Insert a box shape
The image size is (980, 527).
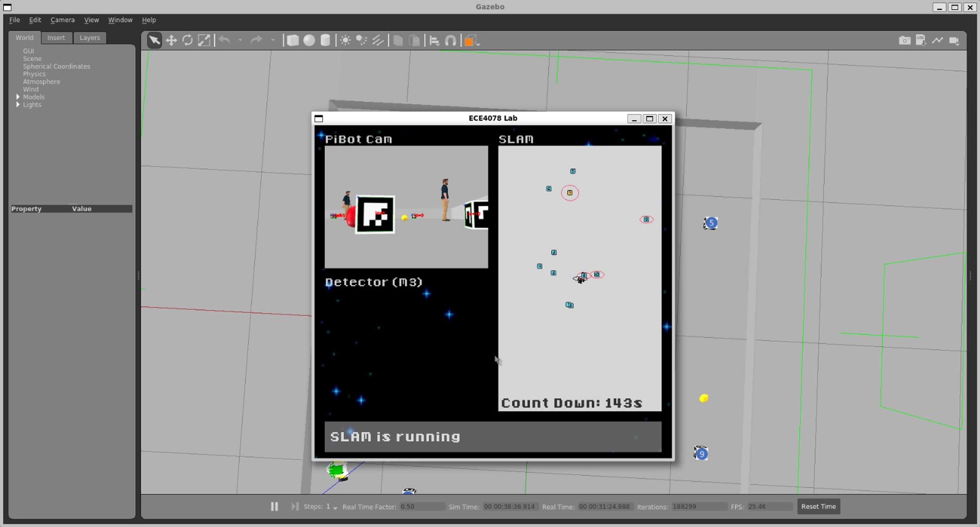(292, 40)
